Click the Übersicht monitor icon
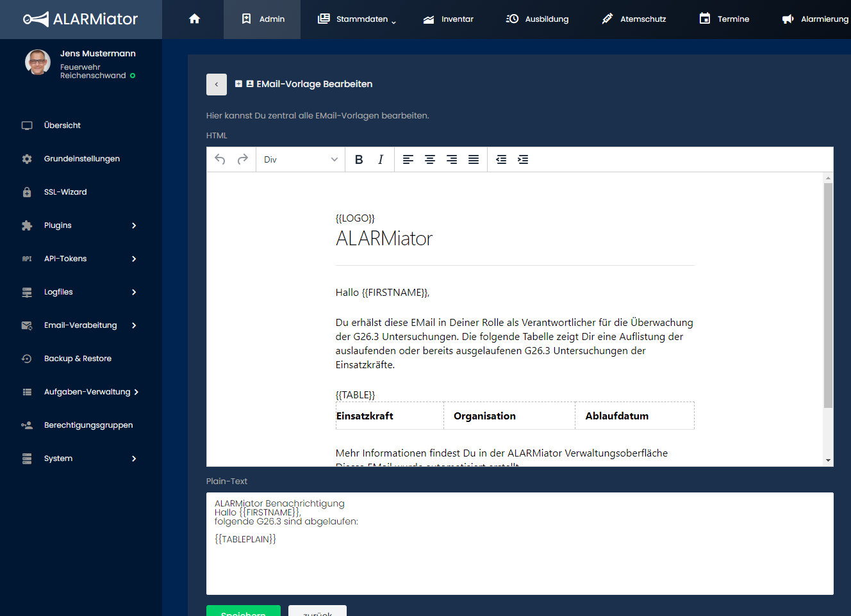851x616 pixels. pos(27,126)
